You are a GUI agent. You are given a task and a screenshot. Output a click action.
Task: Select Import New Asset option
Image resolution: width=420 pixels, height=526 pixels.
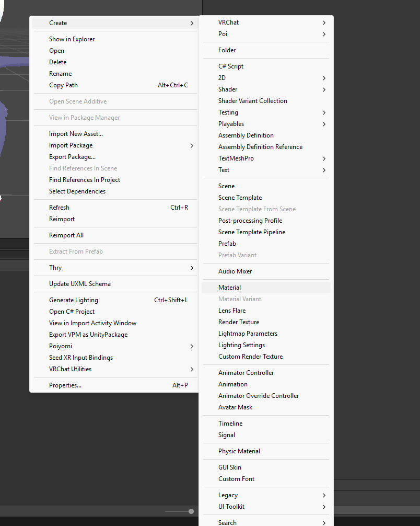(76, 134)
